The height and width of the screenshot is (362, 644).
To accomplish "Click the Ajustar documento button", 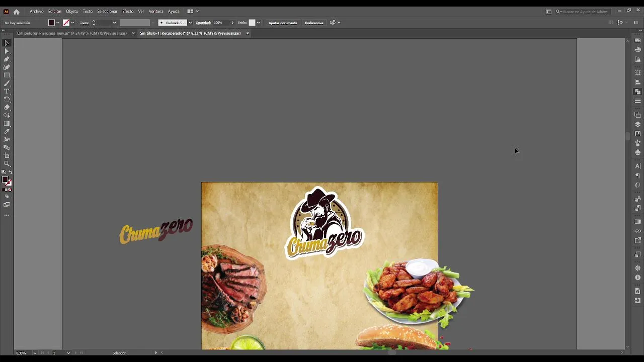I will coord(283,23).
